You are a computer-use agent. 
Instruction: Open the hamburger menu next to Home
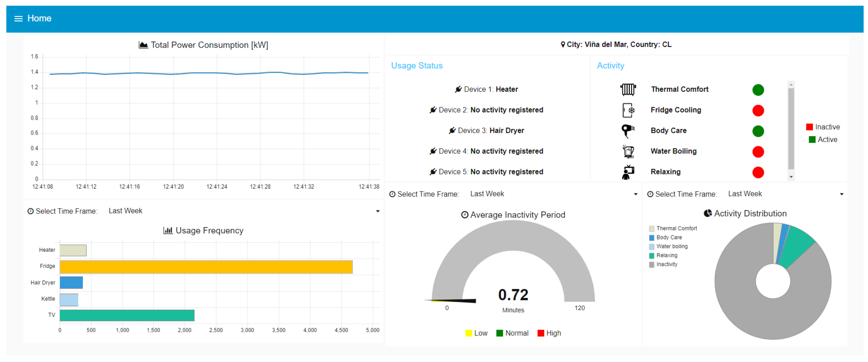(18, 19)
